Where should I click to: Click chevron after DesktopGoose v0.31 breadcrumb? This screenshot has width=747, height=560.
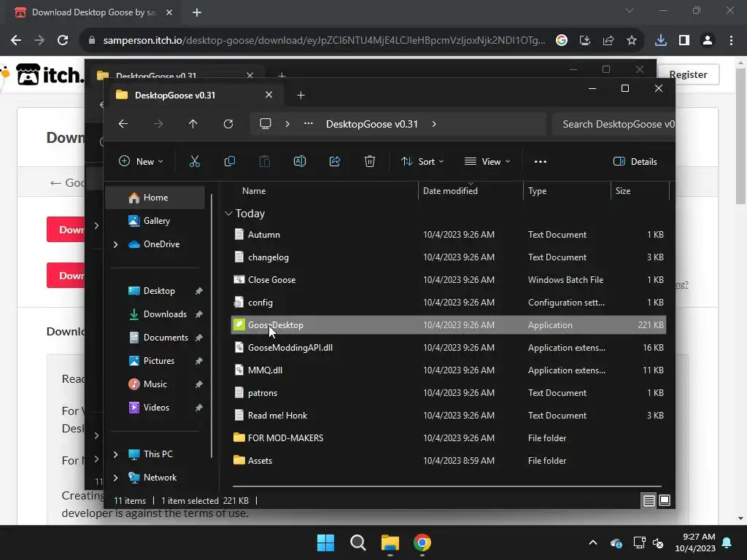434,124
